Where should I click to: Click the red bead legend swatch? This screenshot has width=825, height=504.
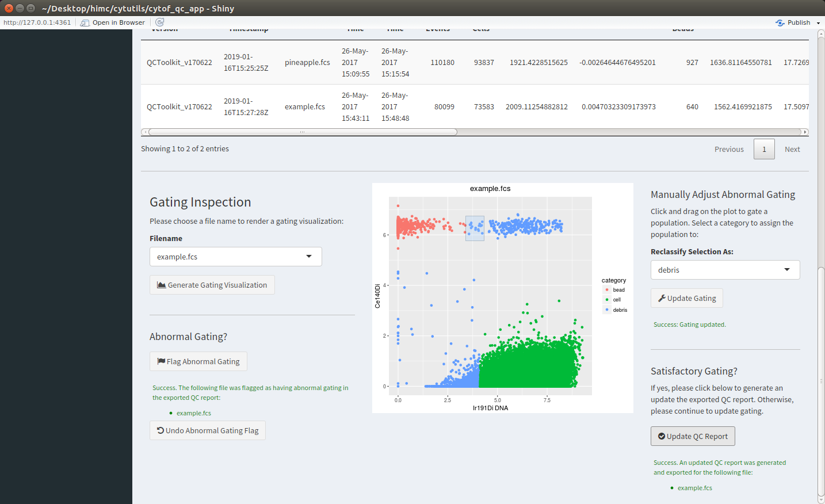607,290
